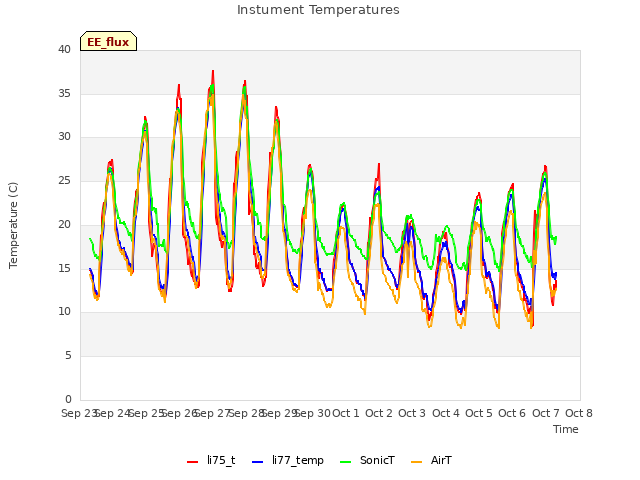Click the 15 y-axis tick label

point(64,268)
